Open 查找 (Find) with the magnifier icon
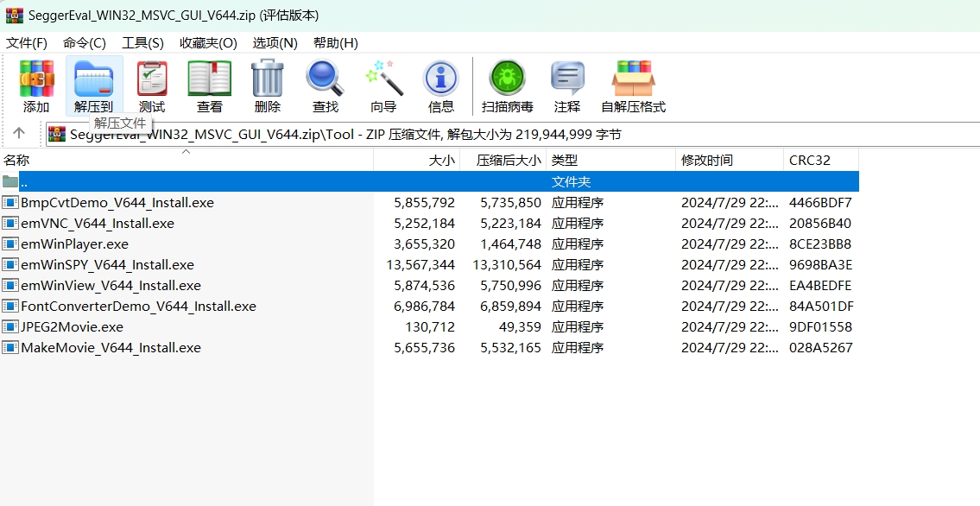Image resolution: width=980 pixels, height=506 pixels. (325, 79)
